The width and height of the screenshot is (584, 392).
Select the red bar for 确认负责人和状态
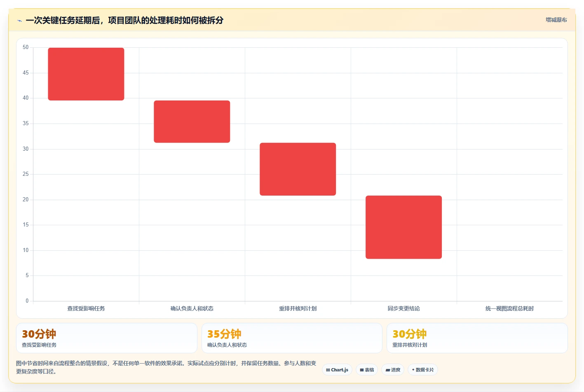(192, 121)
